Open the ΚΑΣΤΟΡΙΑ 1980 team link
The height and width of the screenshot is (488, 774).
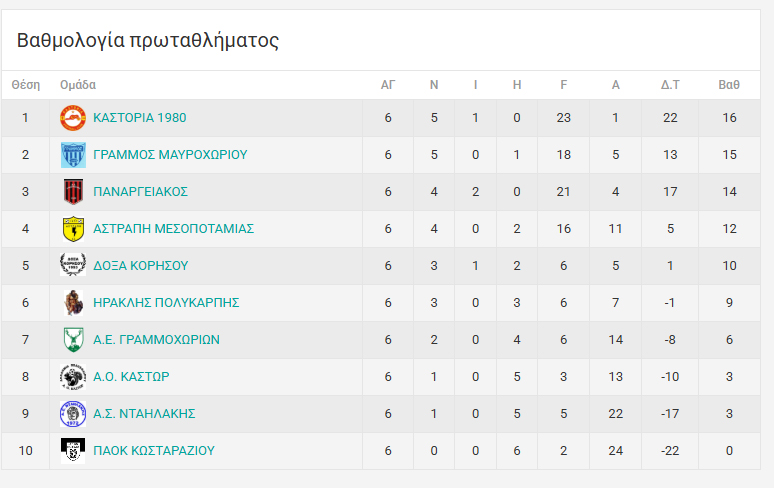pyautogui.click(x=139, y=118)
